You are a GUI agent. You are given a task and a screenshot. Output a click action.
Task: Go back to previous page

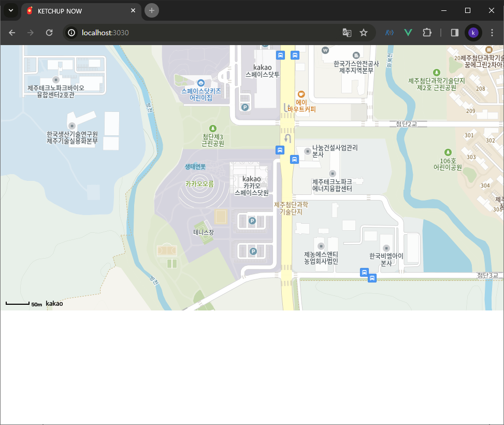click(12, 33)
